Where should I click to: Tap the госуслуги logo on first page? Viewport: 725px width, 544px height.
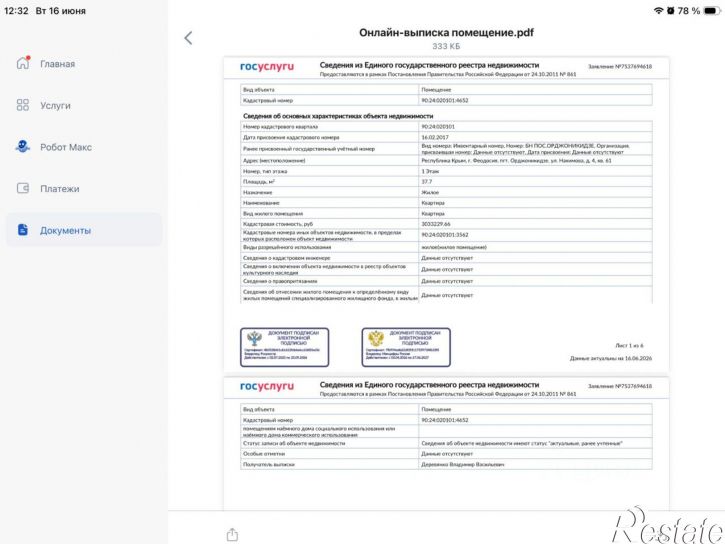pos(267,67)
